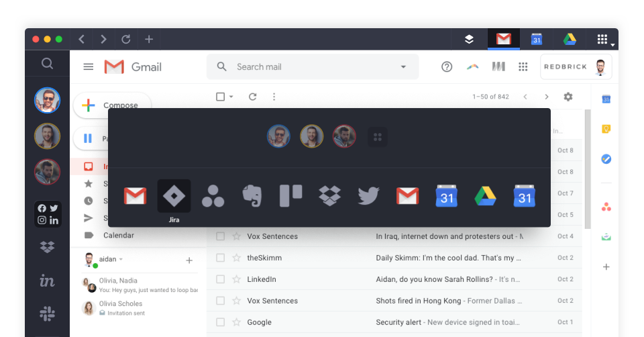Image resolution: width=644 pixels, height=337 pixels.
Task: Click the Gmail logo
Action: coord(133,66)
